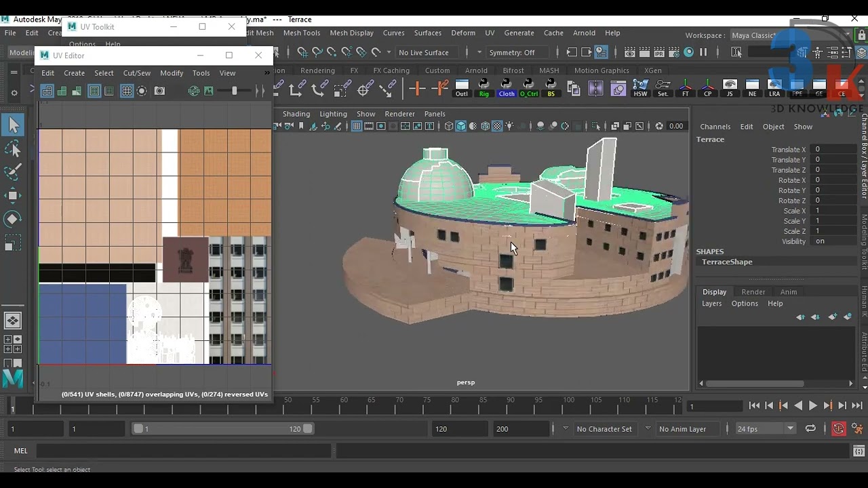
Task: Open the Render tab in layer editor
Action: click(x=753, y=292)
